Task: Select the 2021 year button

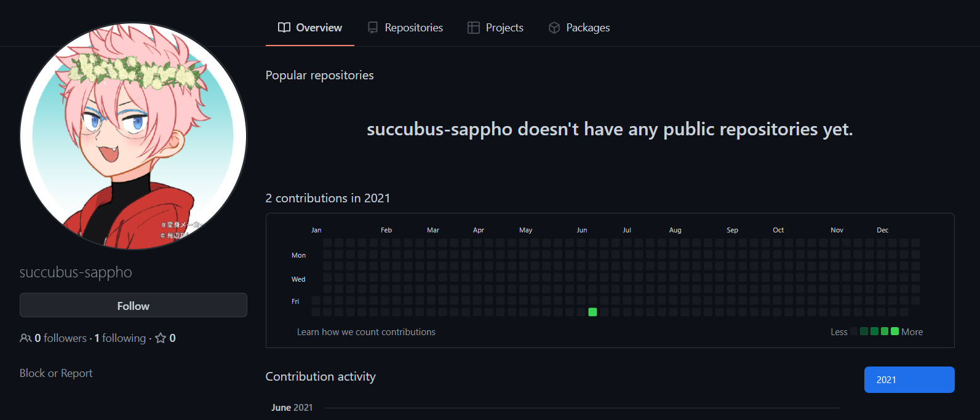Action: (x=909, y=379)
